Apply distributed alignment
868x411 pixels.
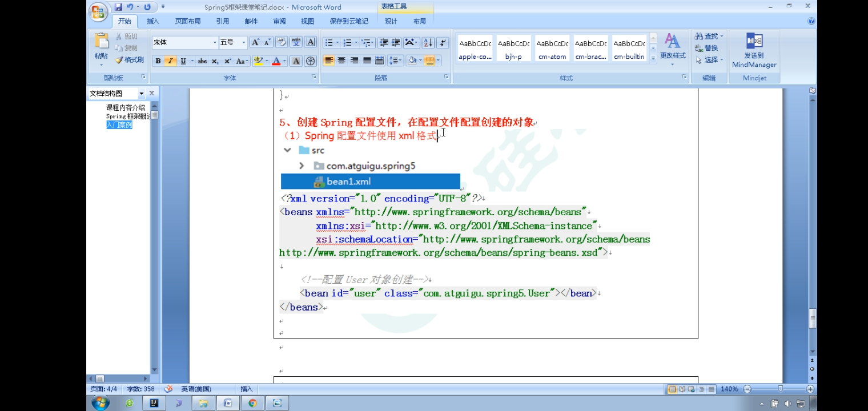pos(380,61)
